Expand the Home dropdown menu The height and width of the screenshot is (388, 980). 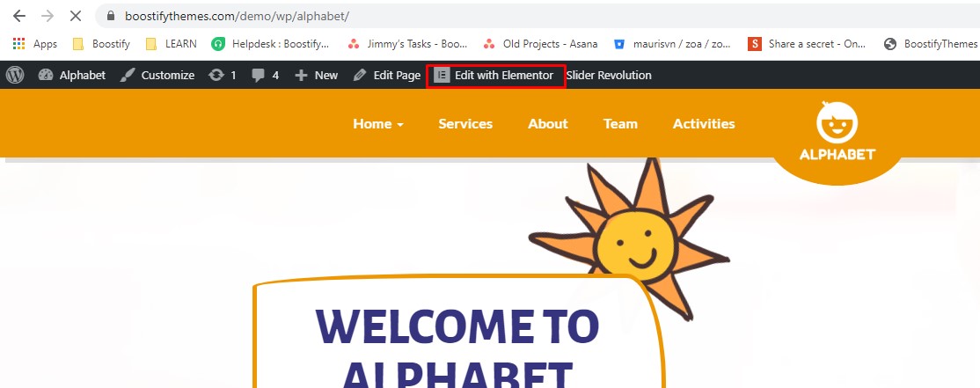coord(378,124)
